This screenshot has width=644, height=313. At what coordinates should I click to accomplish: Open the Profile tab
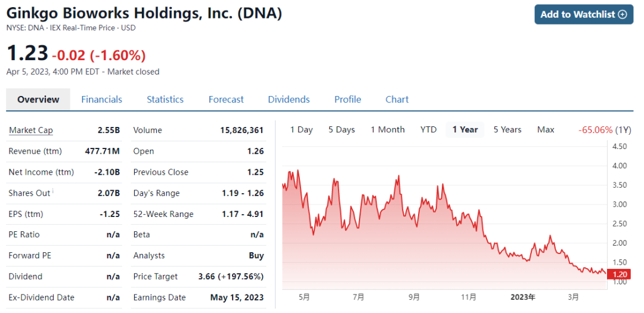(x=348, y=100)
